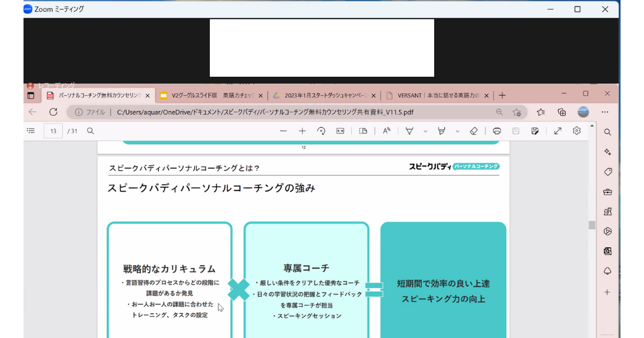Open the sidebar Microsoft 365 icon

pos(608,231)
